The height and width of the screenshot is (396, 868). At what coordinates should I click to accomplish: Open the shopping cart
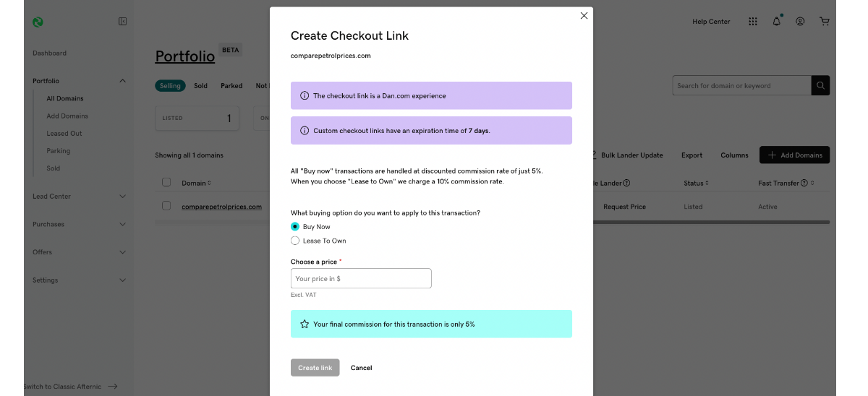(x=824, y=22)
